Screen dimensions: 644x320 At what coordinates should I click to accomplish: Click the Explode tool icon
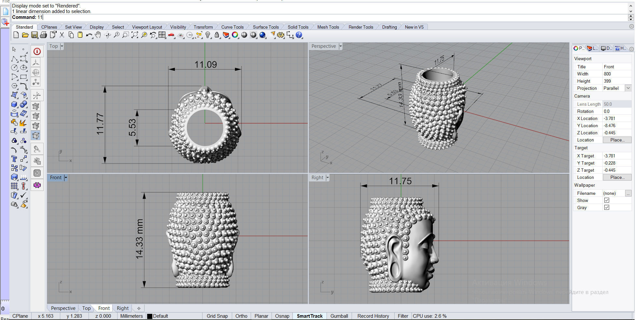point(23,123)
